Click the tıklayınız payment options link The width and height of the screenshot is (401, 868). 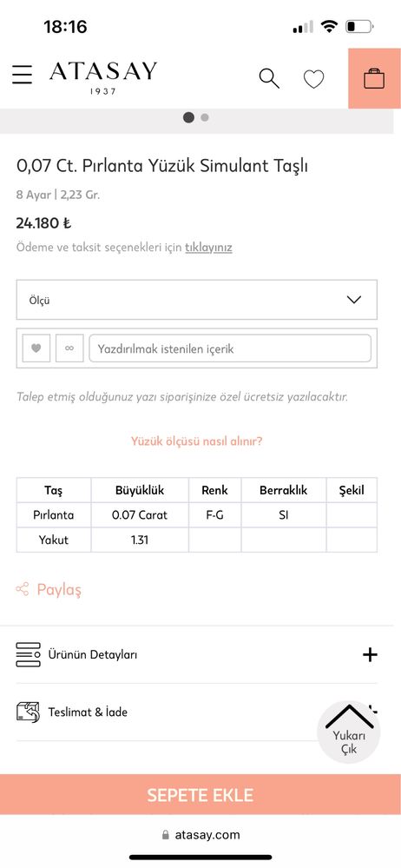tap(208, 248)
